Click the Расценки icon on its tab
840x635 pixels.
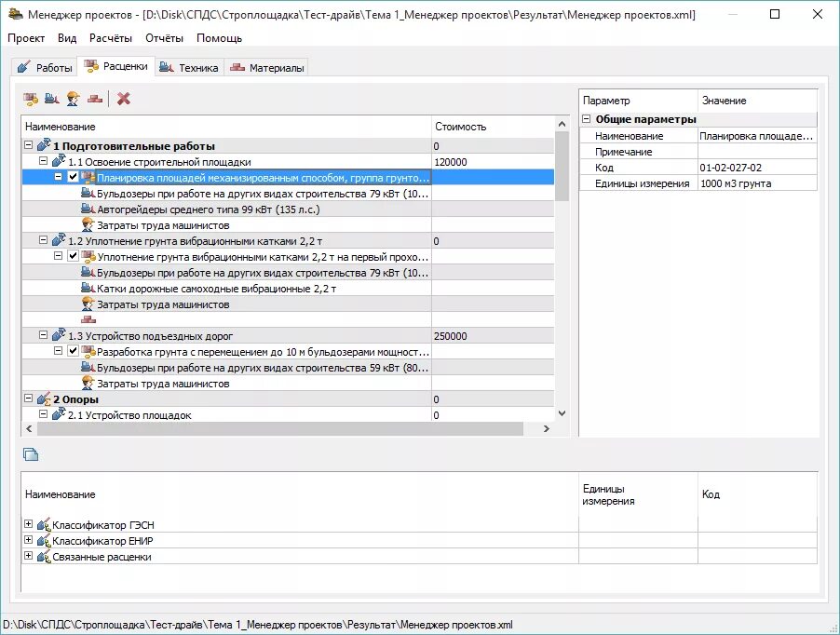pos(90,66)
